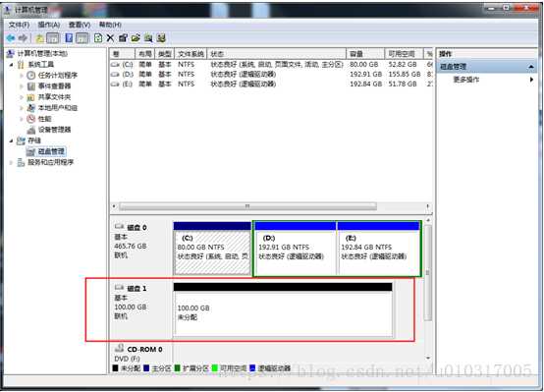Click the 52.82 GB free space cell

(403, 65)
